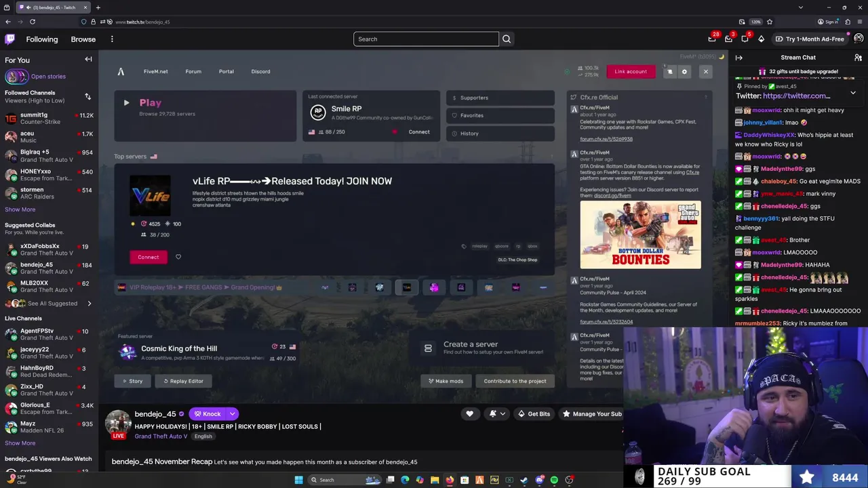Click Link account in streamed FiveM window

click(631, 71)
